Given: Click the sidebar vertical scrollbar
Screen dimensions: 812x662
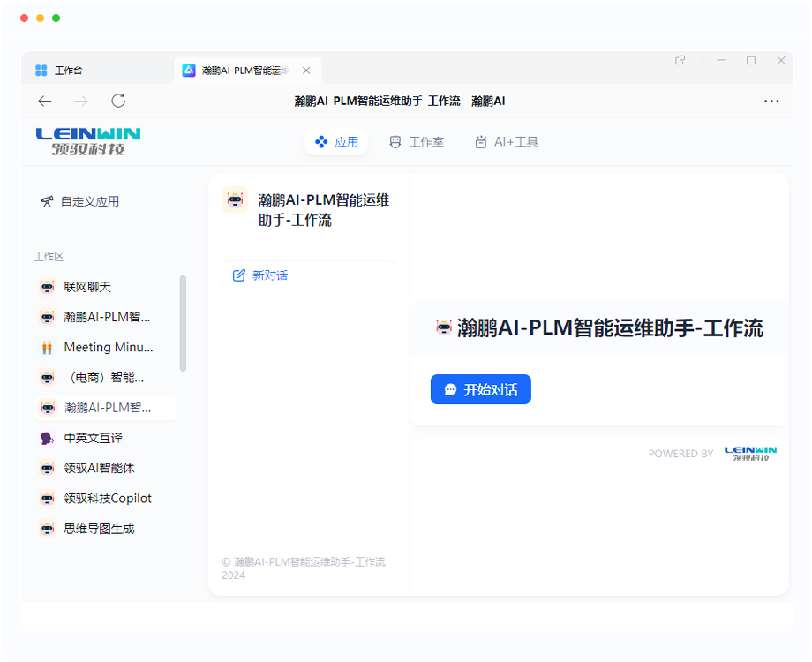Looking at the screenshot, I should click(183, 322).
